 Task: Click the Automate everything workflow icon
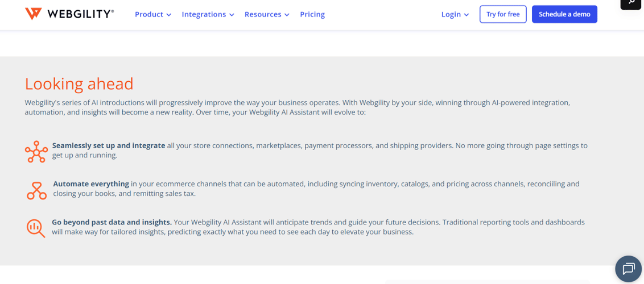pyautogui.click(x=36, y=190)
